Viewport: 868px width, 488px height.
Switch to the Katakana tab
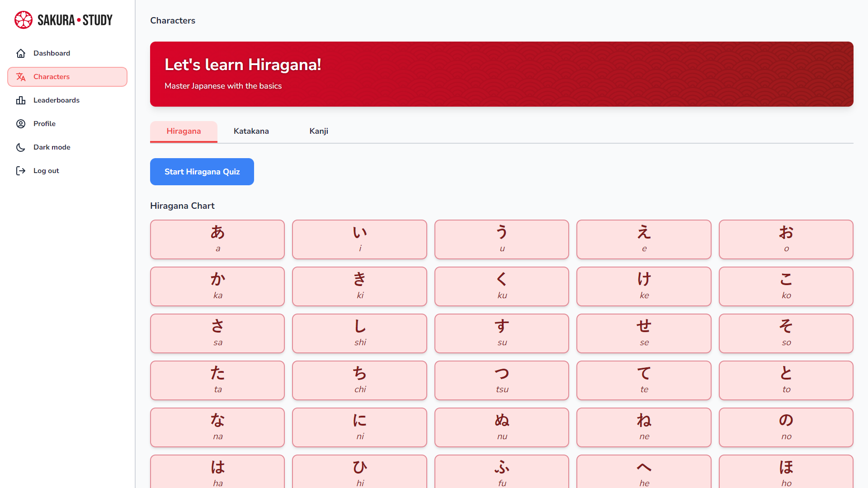tap(251, 131)
